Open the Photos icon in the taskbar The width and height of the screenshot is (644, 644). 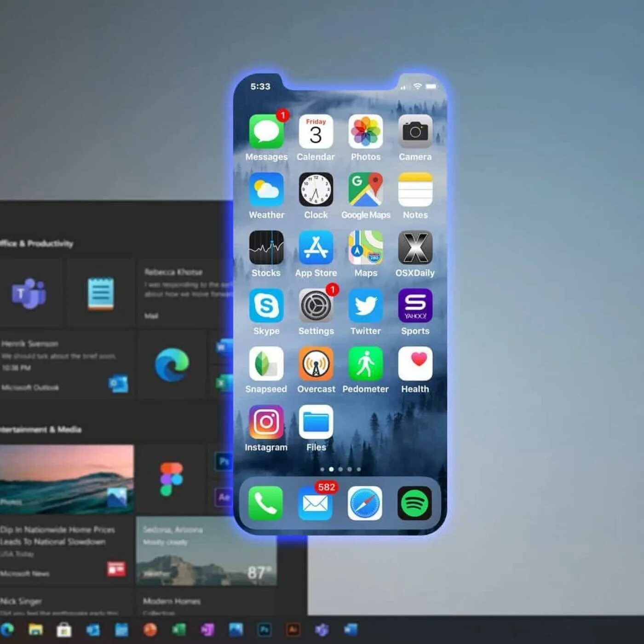pyautogui.click(x=236, y=629)
